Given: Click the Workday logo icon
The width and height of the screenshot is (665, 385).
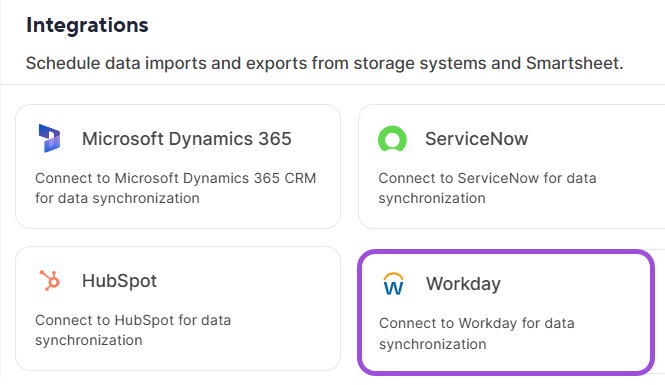Looking at the screenshot, I should pyautogui.click(x=393, y=284).
